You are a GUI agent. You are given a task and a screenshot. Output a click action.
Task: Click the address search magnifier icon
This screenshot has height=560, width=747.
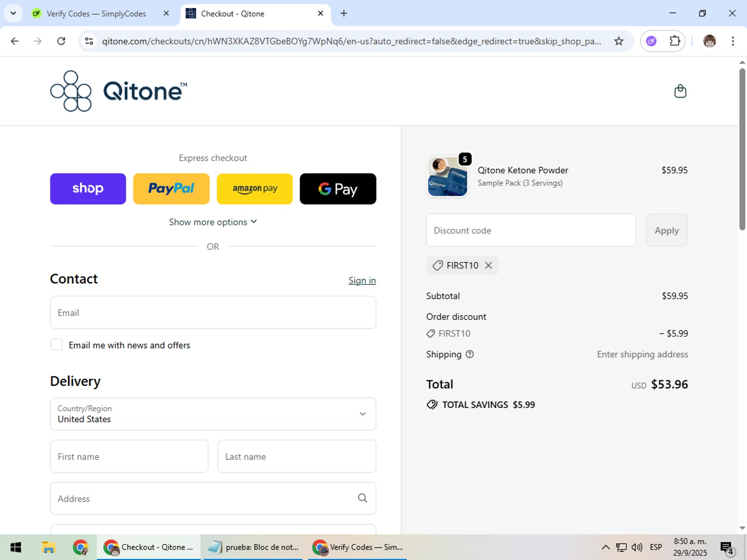tap(363, 498)
